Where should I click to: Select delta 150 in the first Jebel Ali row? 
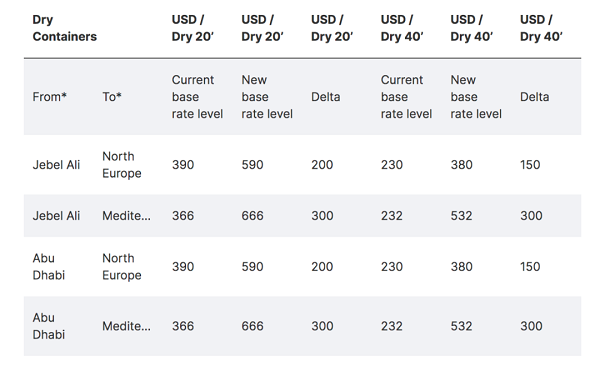(530, 165)
